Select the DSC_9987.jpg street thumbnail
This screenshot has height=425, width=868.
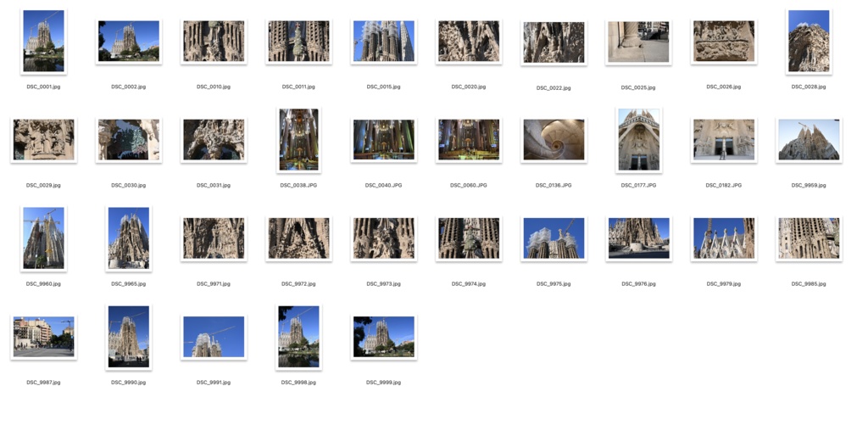click(44, 338)
